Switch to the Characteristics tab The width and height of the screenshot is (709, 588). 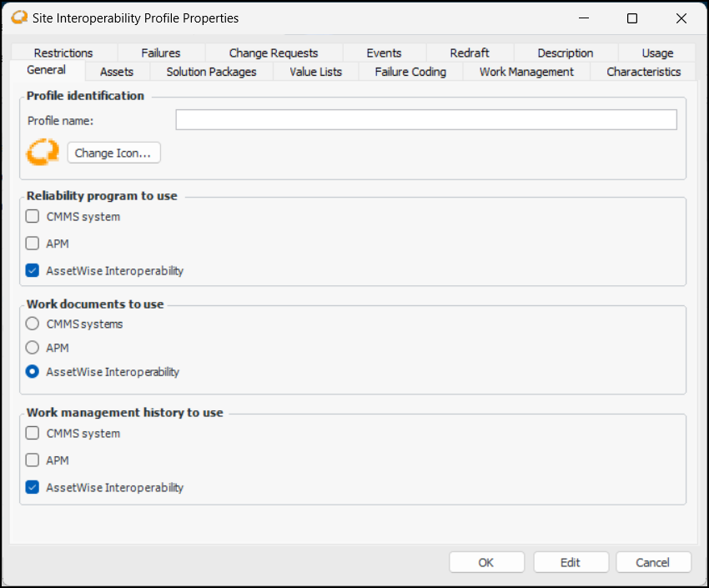tap(643, 72)
